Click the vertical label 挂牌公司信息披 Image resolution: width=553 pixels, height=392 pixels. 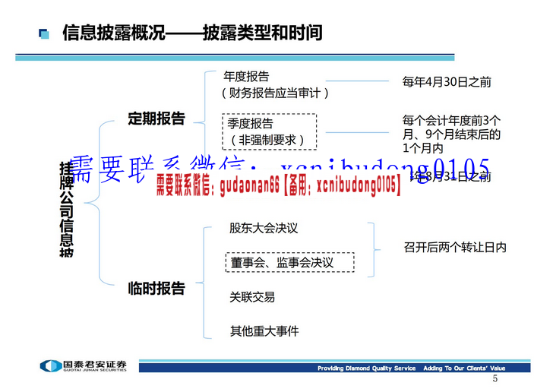tap(66, 210)
